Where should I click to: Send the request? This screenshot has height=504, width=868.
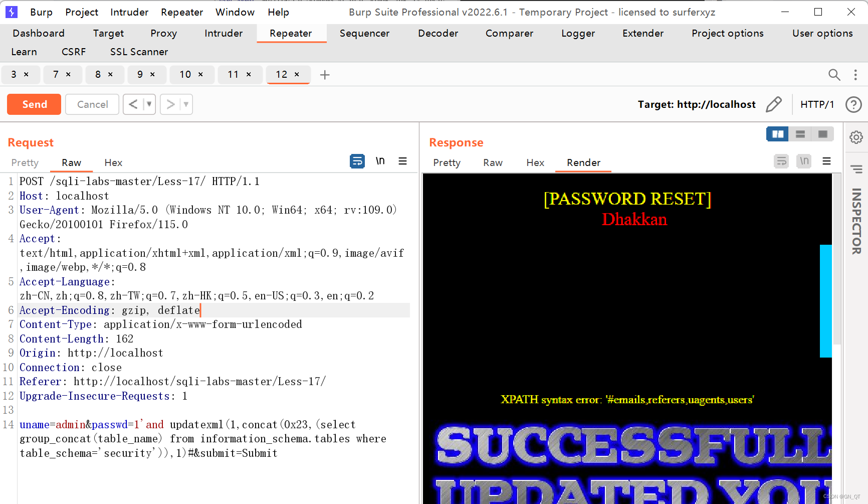[x=34, y=104]
